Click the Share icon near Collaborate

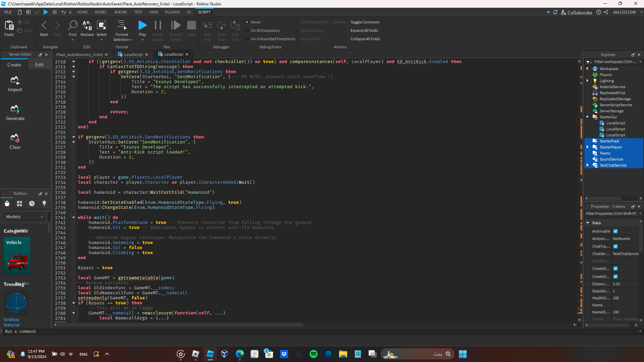[606, 12]
